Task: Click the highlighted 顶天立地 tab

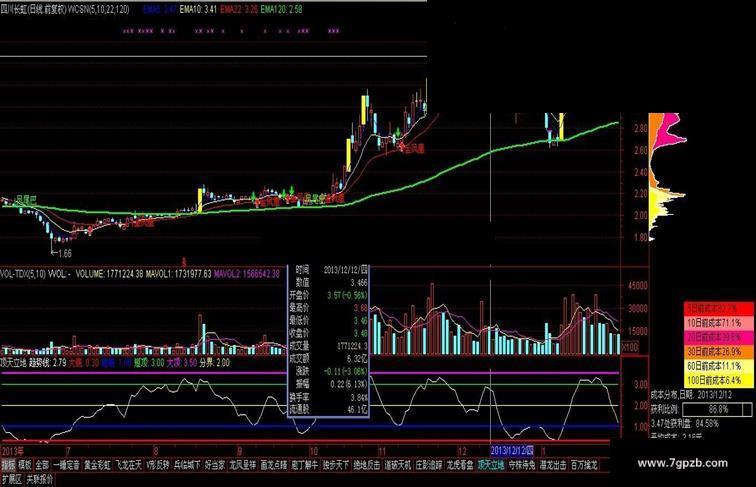Action: 491,465
